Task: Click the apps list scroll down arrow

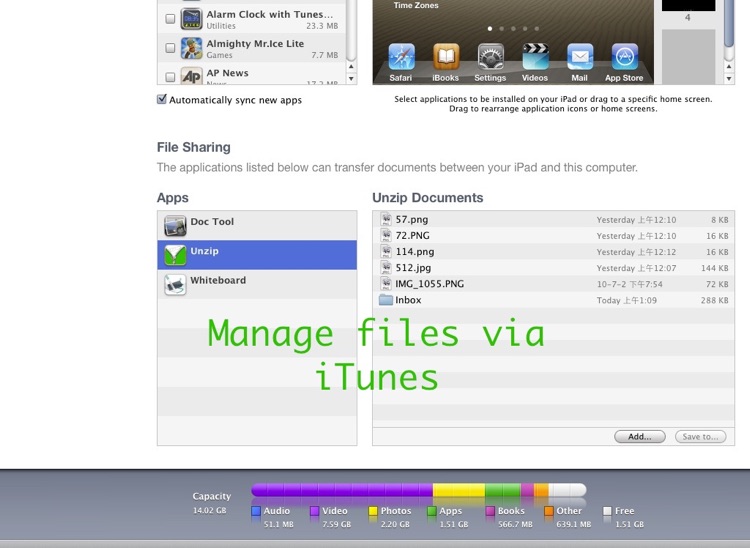Action: 352,78
